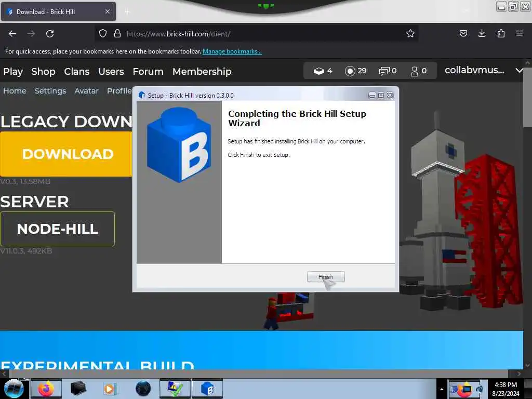Open the Firefox hamburger menu

pyautogui.click(x=520, y=33)
